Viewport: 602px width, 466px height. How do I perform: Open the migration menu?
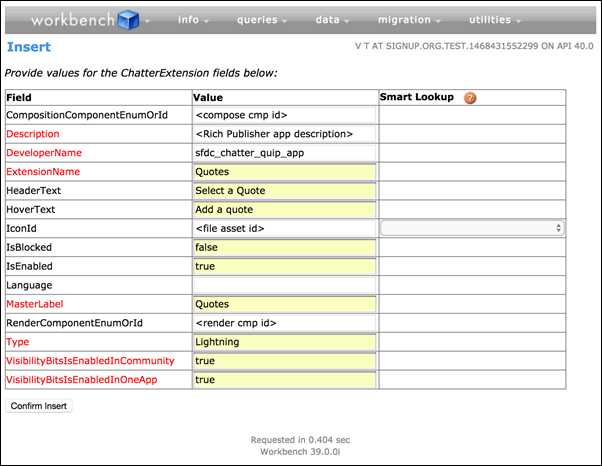(409, 20)
